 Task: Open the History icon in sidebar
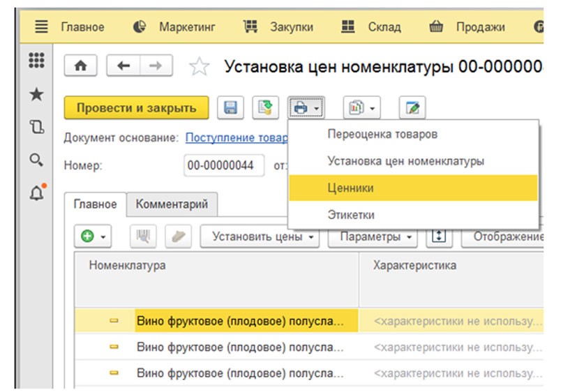point(36,127)
